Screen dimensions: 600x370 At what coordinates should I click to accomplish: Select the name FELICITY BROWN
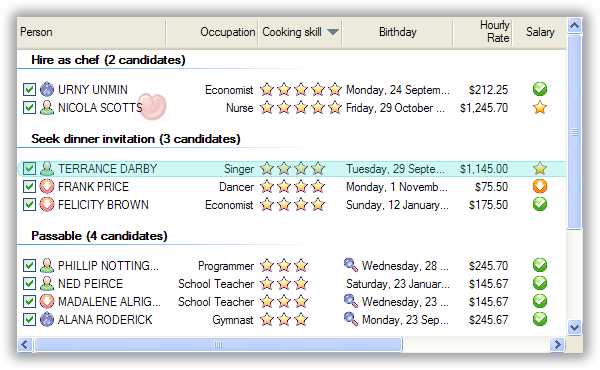click(103, 205)
